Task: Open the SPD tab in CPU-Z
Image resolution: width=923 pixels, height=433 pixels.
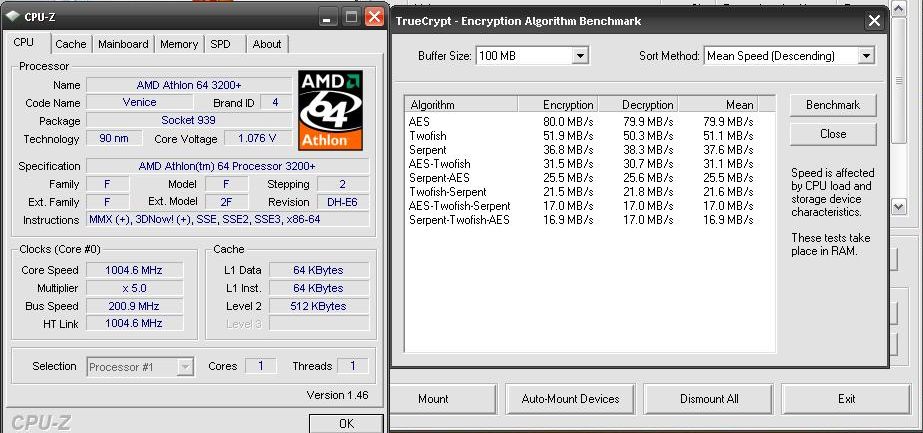Action: pos(220,44)
